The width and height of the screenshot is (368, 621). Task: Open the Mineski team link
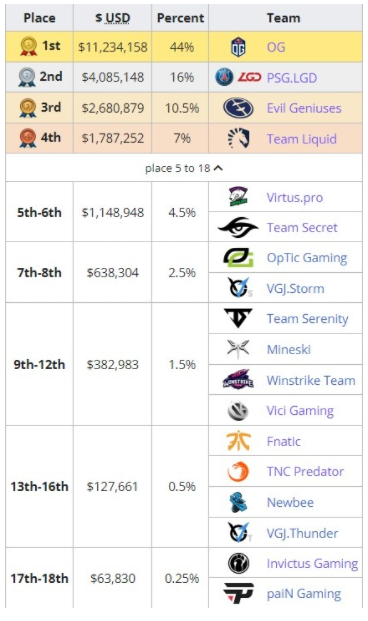pos(289,349)
